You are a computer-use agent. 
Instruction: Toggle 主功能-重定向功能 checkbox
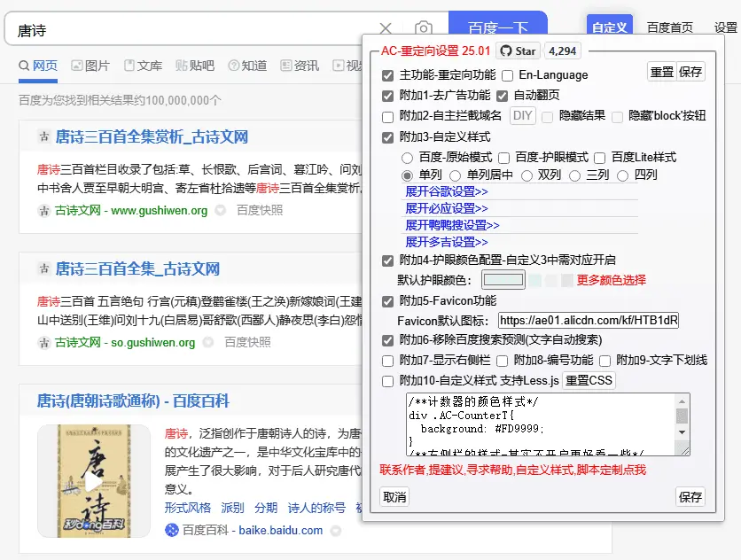pyautogui.click(x=387, y=75)
